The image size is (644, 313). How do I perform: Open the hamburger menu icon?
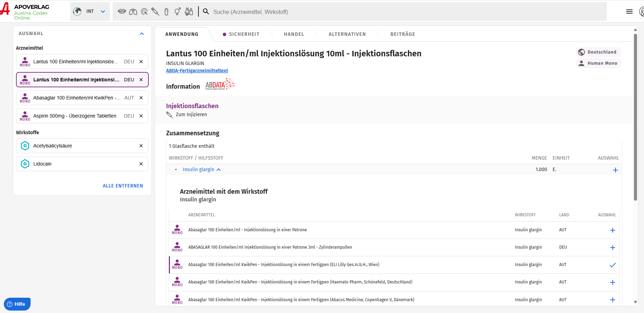click(x=629, y=11)
